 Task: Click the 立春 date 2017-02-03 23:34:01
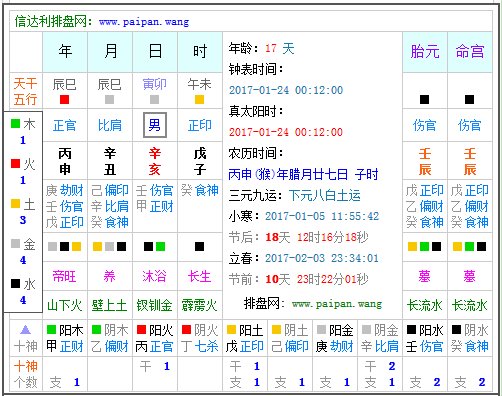[x=322, y=258]
